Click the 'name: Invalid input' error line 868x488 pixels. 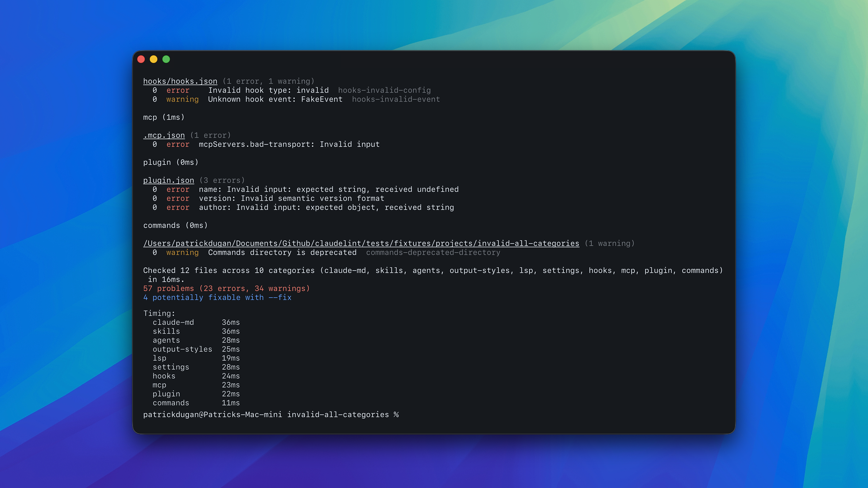click(x=329, y=190)
